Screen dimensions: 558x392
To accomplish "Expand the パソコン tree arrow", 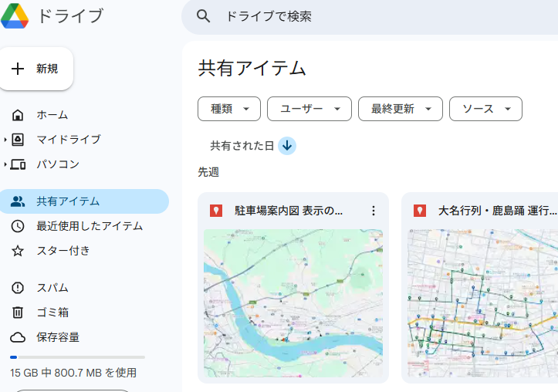I will coord(5,164).
